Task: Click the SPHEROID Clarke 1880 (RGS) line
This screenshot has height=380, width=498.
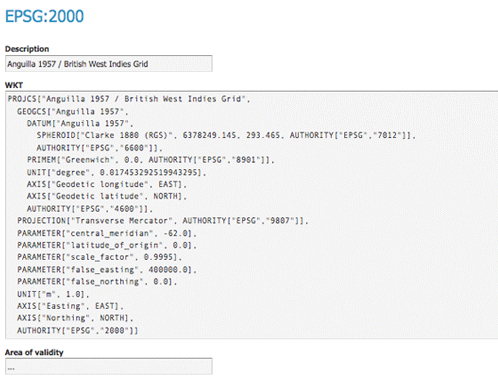Action: click(226, 135)
